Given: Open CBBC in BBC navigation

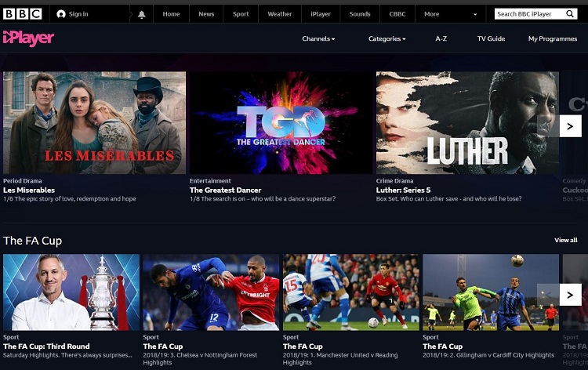Looking at the screenshot, I should click(397, 14).
